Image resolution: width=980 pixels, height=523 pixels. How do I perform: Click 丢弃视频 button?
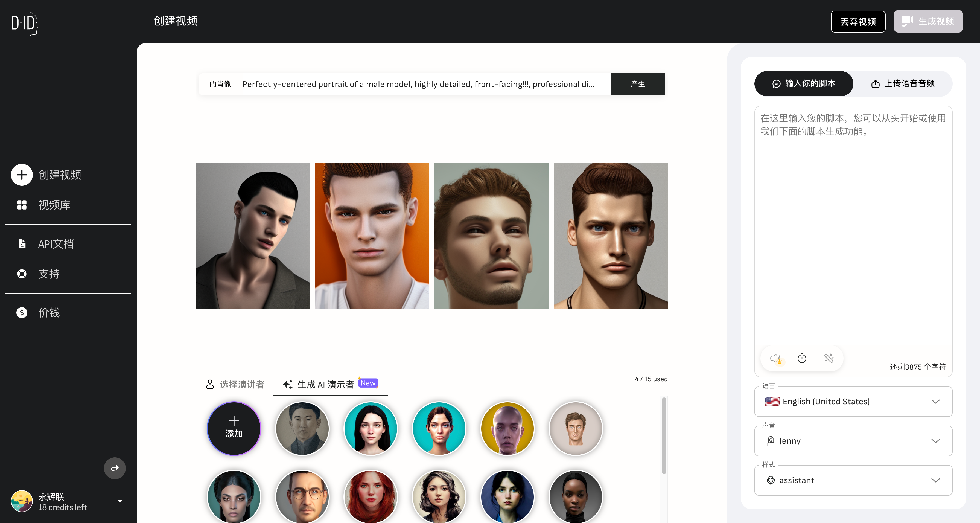tap(858, 21)
